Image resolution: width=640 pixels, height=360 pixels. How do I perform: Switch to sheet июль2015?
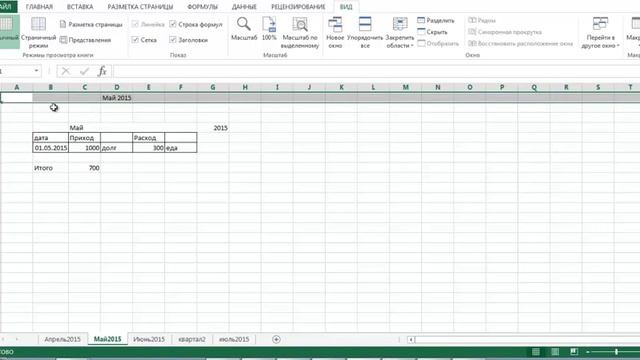pos(234,339)
